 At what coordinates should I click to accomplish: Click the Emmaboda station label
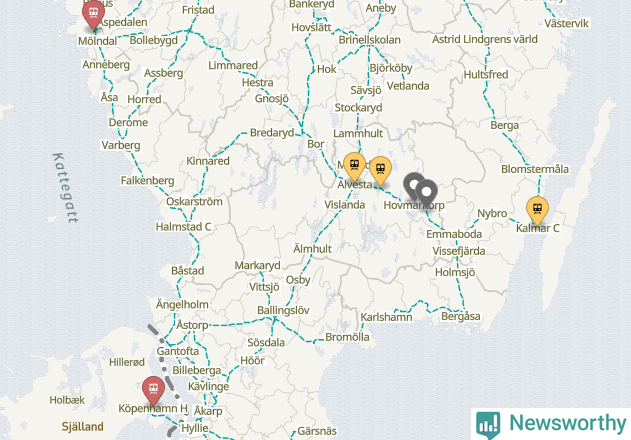[454, 234]
